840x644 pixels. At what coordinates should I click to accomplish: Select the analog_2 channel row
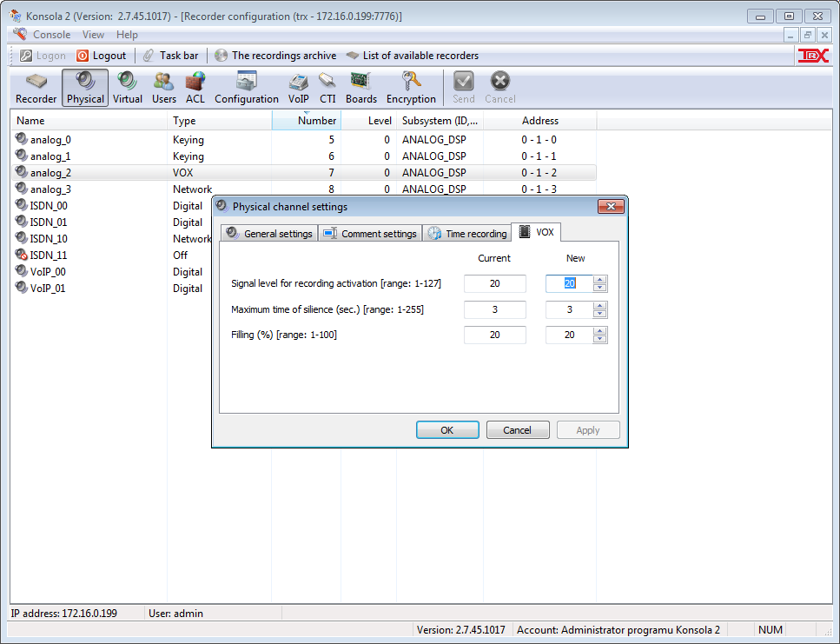(x=303, y=173)
